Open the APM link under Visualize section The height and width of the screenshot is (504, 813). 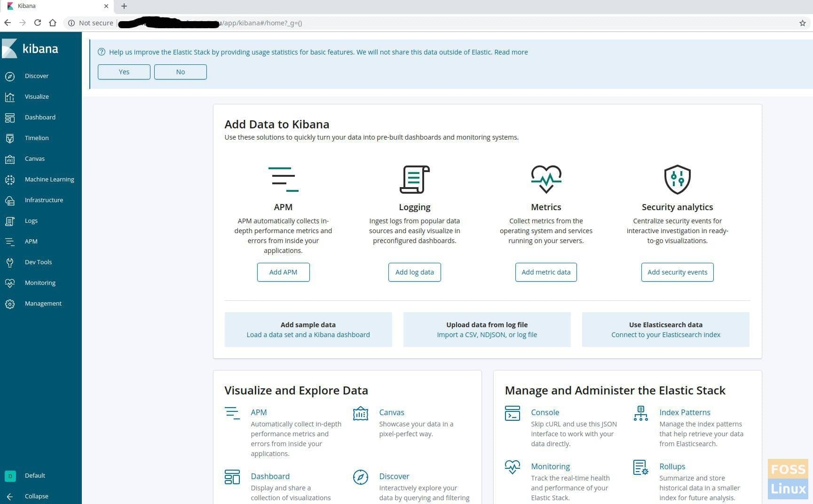click(x=259, y=412)
